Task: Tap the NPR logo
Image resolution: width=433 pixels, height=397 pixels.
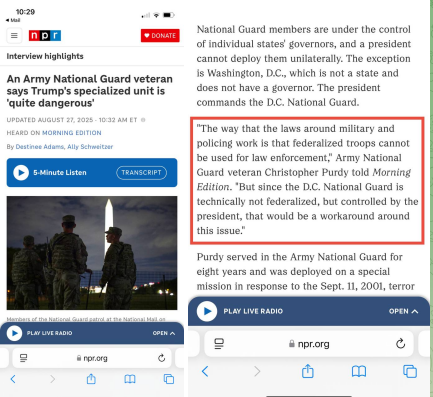Action: point(45,35)
